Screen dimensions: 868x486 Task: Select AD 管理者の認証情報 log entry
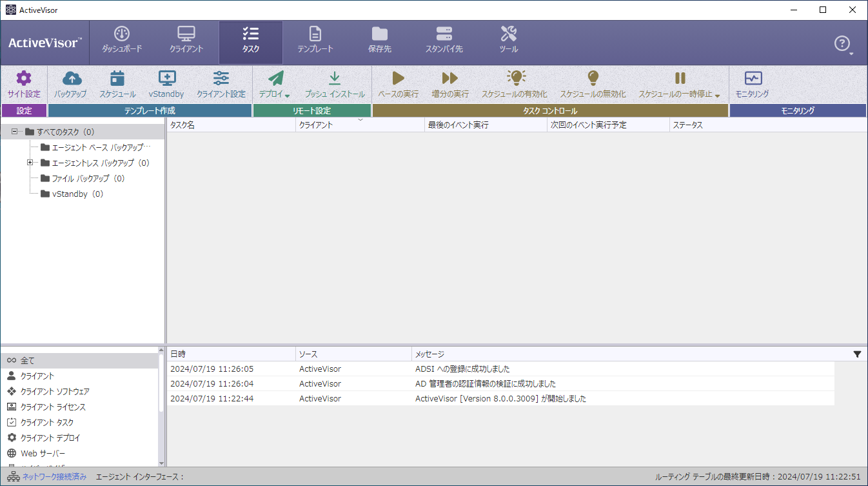click(500, 384)
